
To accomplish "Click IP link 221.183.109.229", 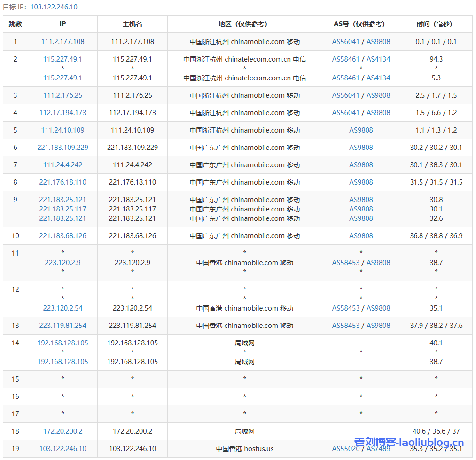I will coord(62,148).
